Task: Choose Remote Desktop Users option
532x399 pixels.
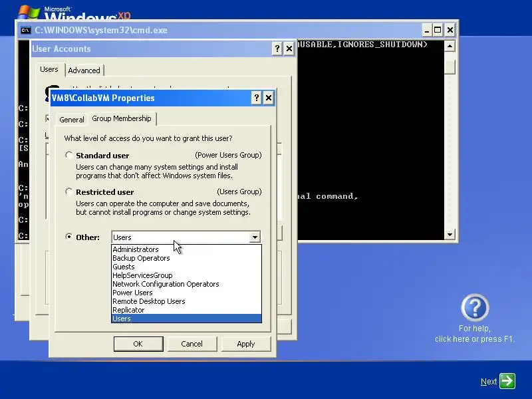Action: 186,301
